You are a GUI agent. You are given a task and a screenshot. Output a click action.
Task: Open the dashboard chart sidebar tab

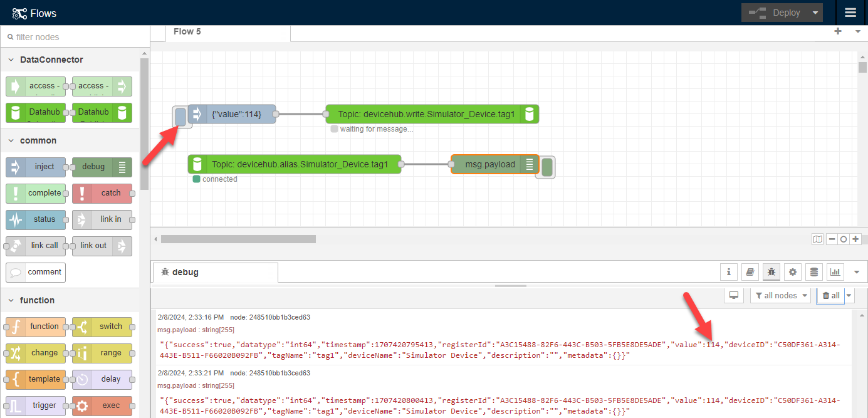tap(835, 272)
